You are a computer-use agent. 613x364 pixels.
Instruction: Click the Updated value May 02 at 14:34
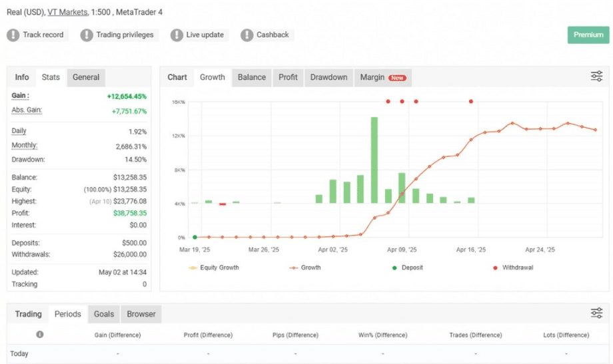coord(123,272)
